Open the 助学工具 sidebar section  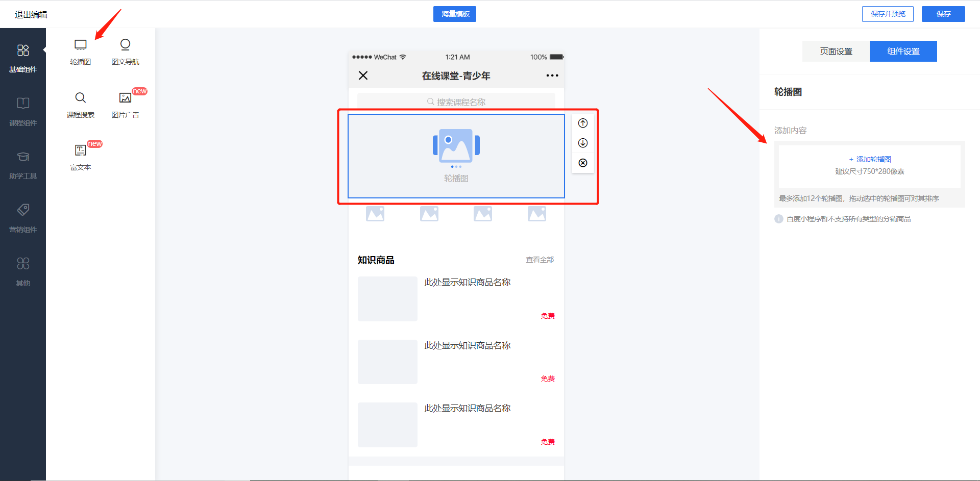click(23, 165)
